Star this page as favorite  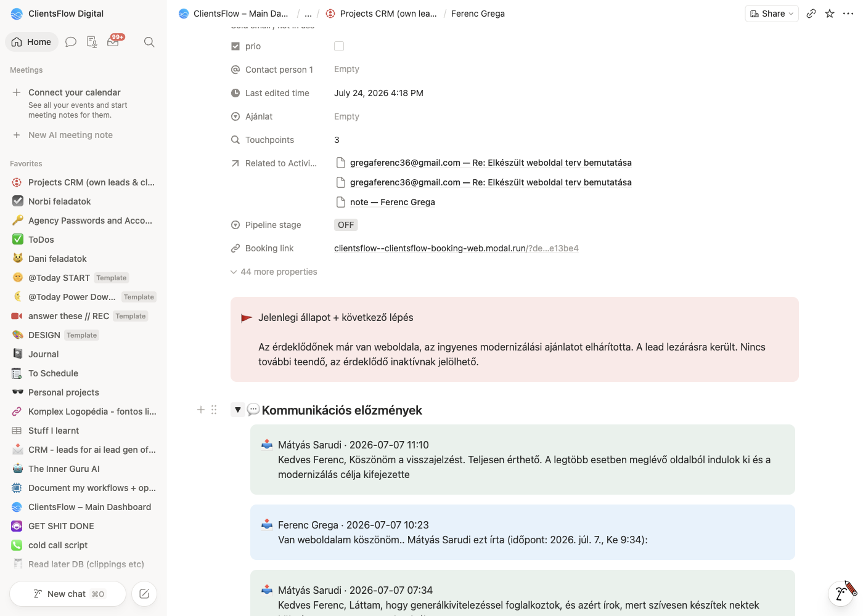click(830, 14)
